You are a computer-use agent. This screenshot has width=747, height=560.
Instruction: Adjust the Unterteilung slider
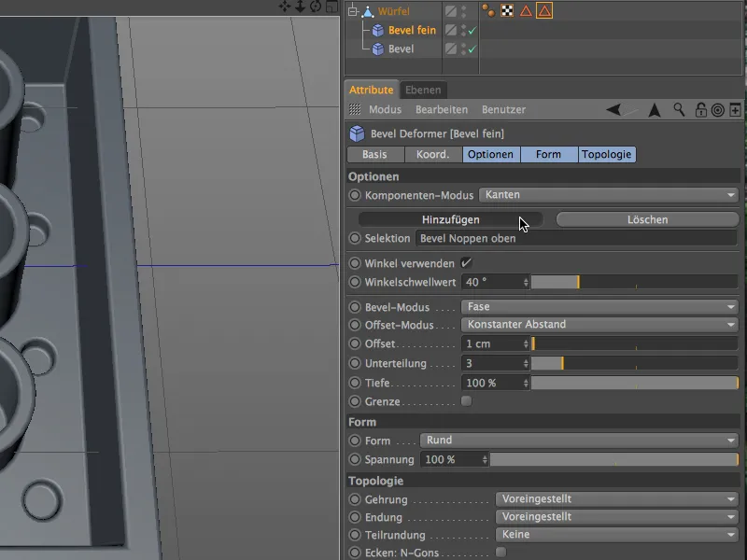pos(634,363)
